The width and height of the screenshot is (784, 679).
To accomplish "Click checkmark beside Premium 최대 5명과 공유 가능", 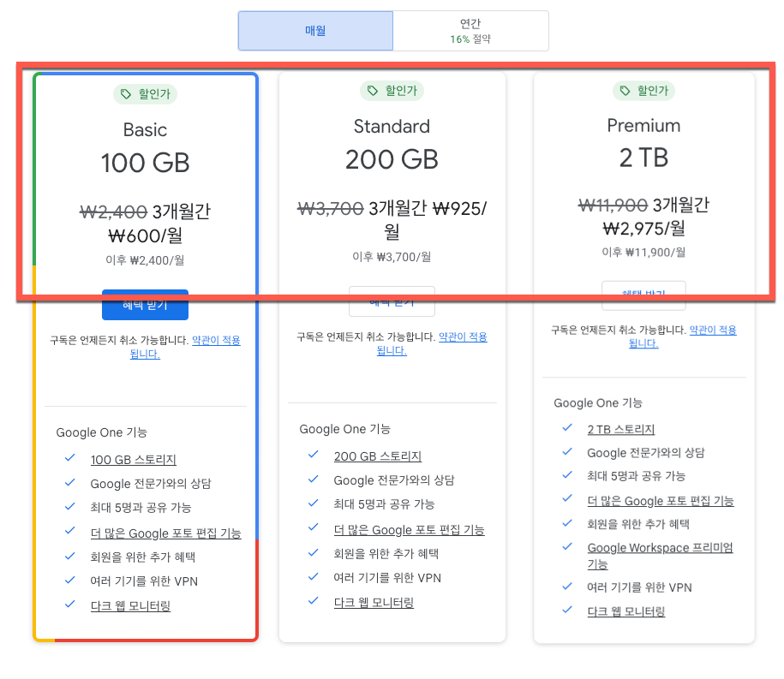I will point(567,474).
